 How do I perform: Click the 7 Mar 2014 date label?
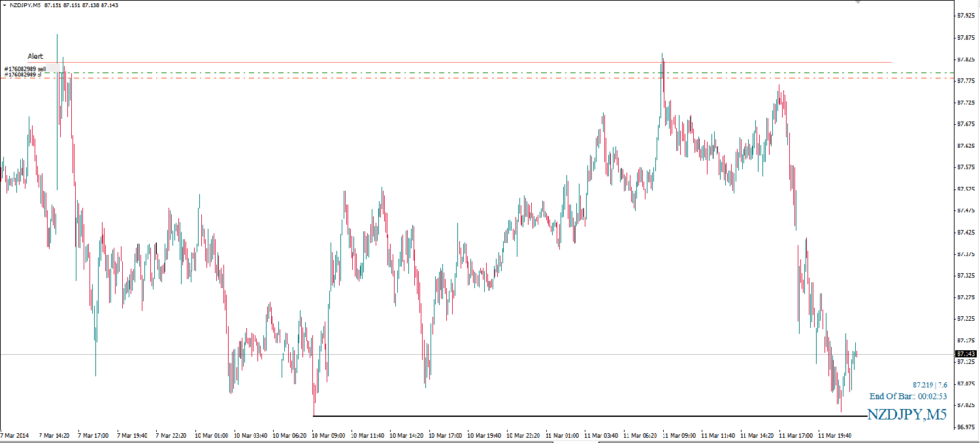[x=15, y=435]
